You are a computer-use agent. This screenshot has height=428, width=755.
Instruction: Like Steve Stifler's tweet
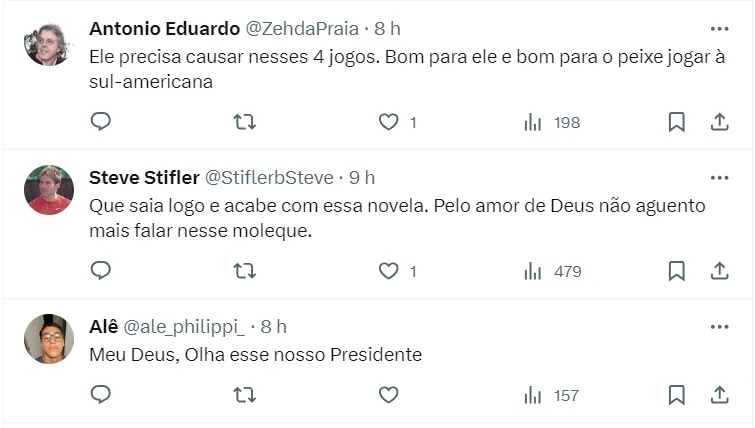388,271
